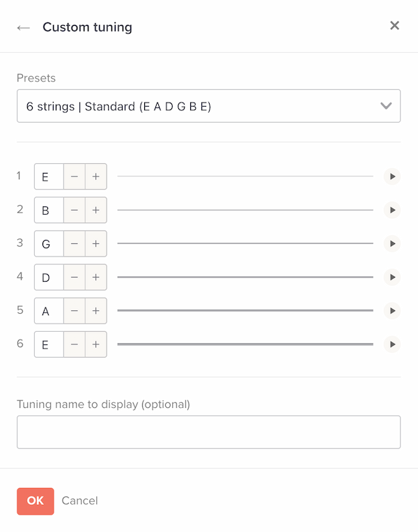Preview string 5 note A
418x532 pixels.
point(392,310)
